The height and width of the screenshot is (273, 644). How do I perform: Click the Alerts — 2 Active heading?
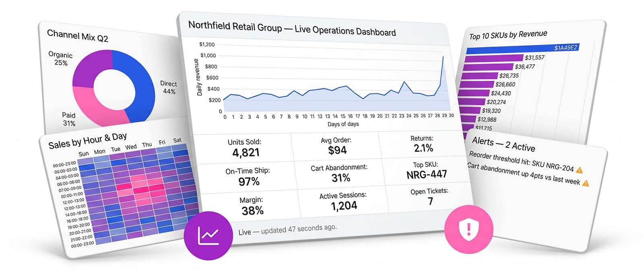(x=504, y=144)
